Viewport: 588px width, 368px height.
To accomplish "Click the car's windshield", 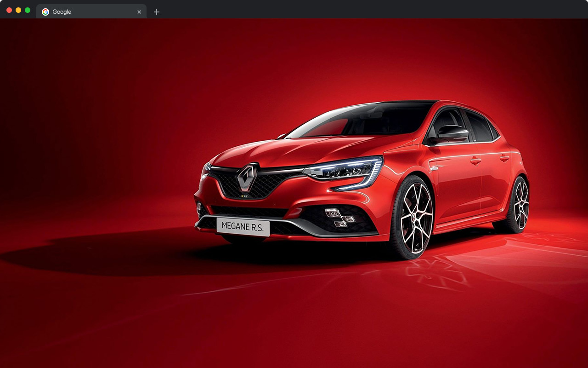I will pyautogui.click(x=363, y=121).
